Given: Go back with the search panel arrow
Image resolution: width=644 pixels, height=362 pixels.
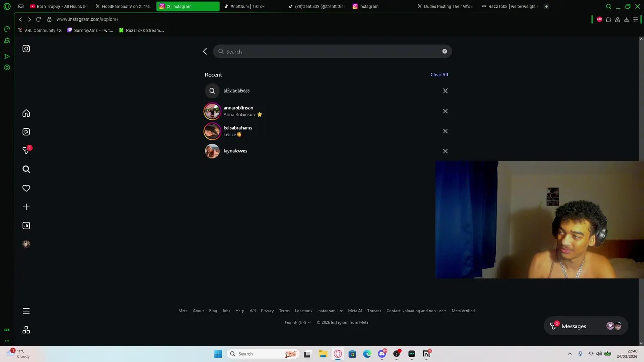Looking at the screenshot, I should coord(205,51).
